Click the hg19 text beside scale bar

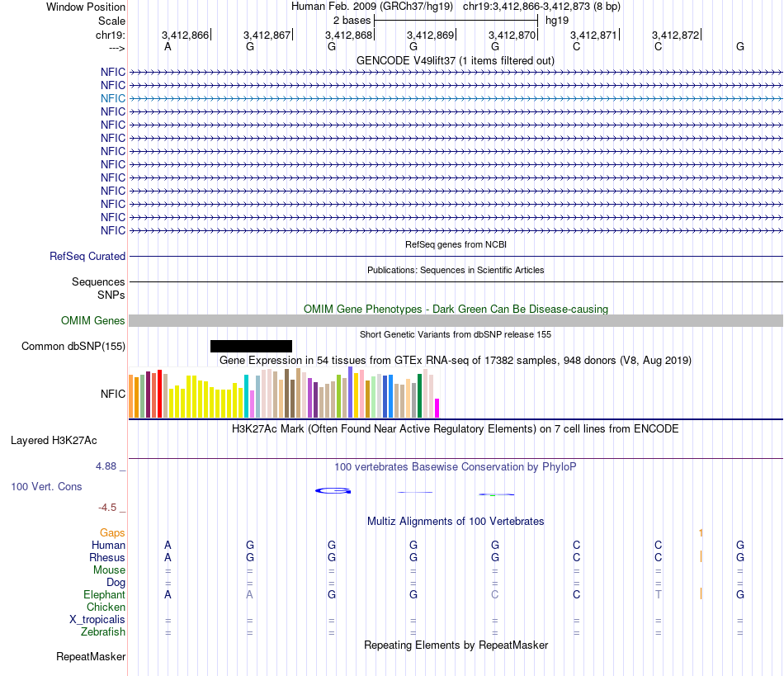coord(557,21)
